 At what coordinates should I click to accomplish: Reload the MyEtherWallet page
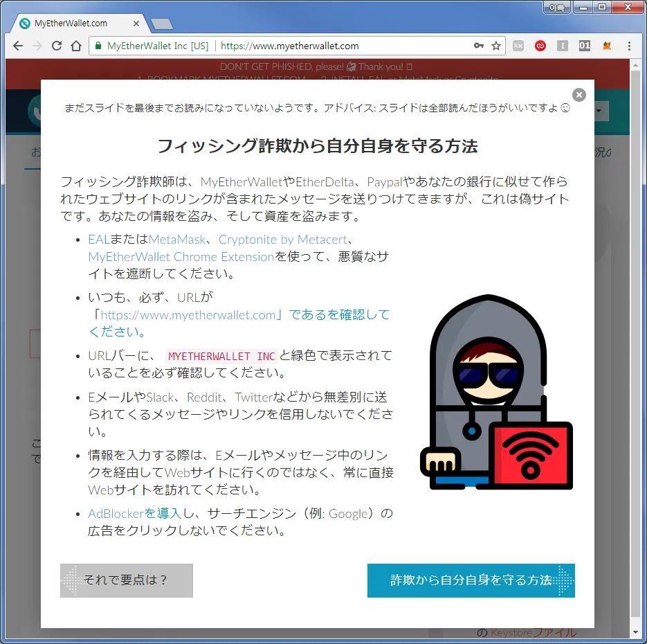(57, 46)
